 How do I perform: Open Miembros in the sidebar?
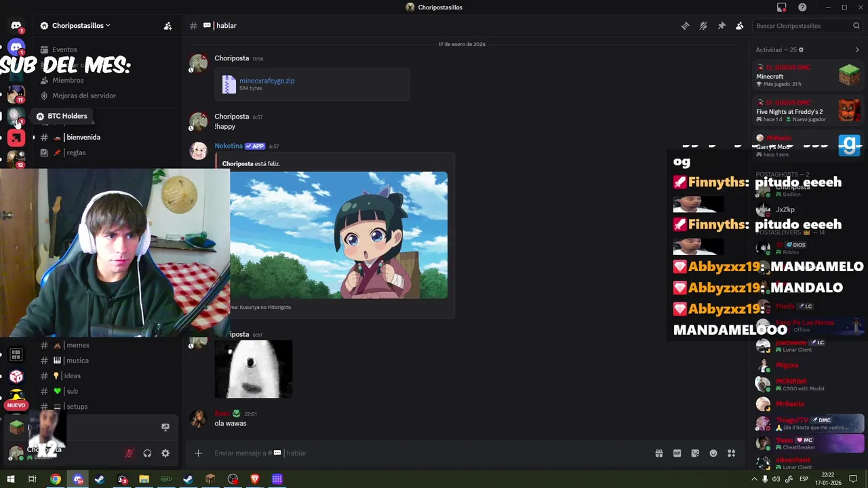coord(68,80)
